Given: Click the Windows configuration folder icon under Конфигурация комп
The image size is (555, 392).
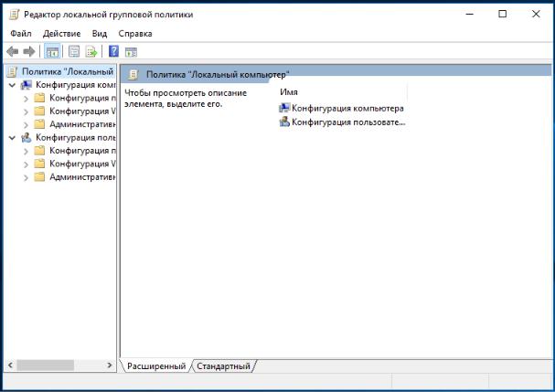Looking at the screenshot, I should pyautogui.click(x=39, y=111).
